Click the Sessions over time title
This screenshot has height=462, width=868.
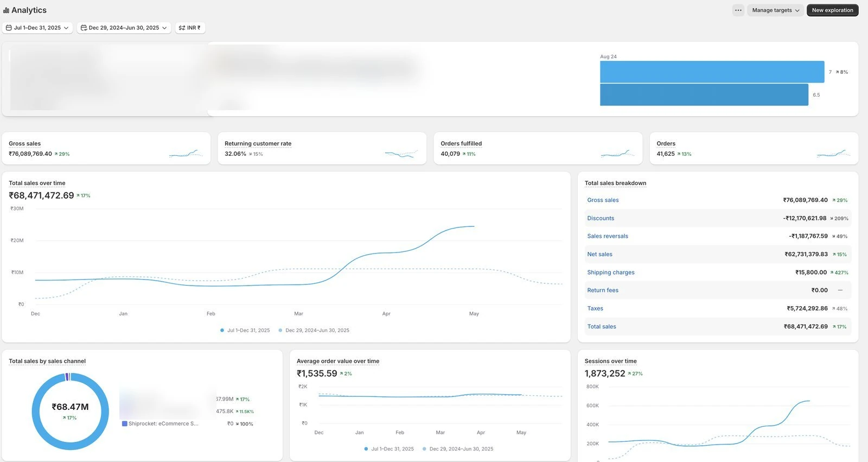tap(611, 361)
